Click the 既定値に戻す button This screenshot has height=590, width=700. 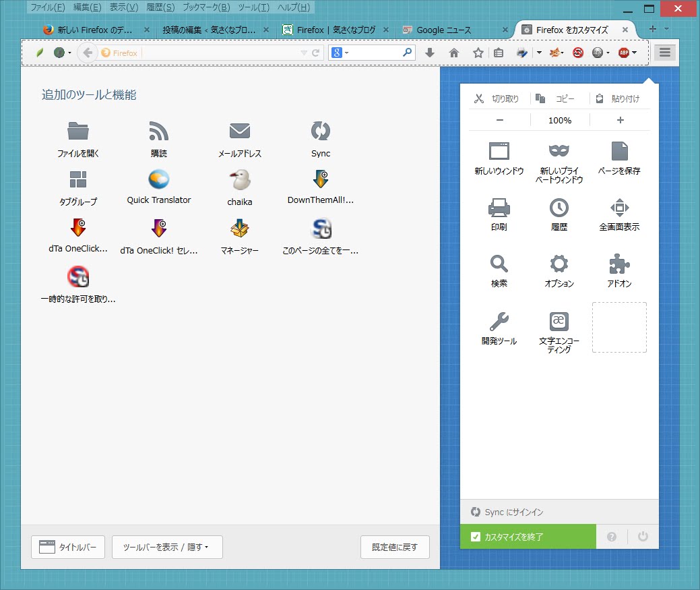pos(395,547)
